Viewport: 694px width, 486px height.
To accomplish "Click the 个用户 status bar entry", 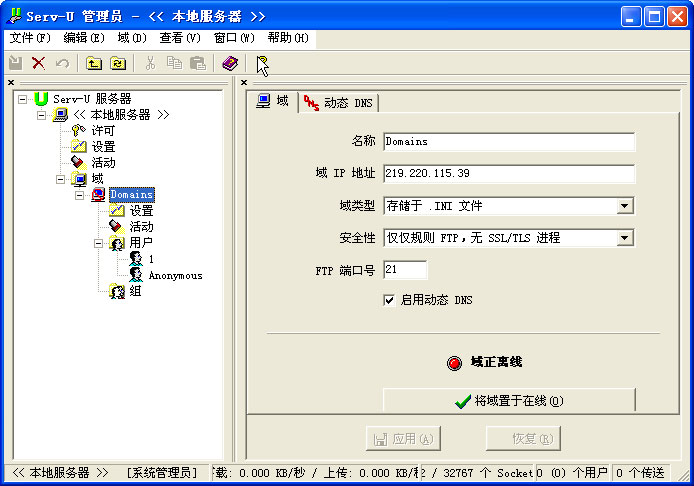I will pyautogui.click(x=572, y=473).
